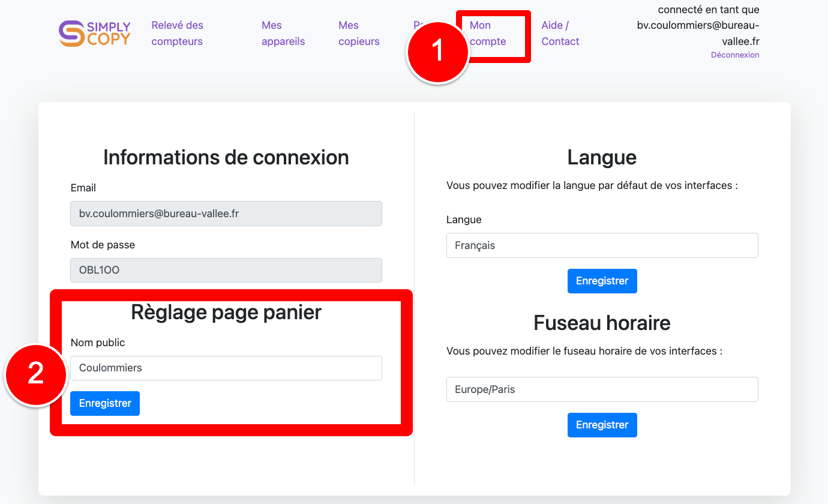
Task: Click the red number 1 annotation badge
Action: click(x=438, y=52)
